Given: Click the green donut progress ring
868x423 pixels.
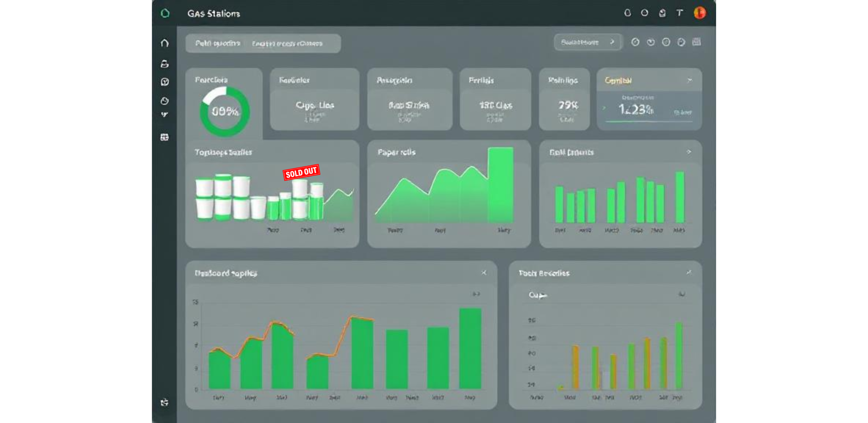Looking at the screenshot, I should [225, 112].
